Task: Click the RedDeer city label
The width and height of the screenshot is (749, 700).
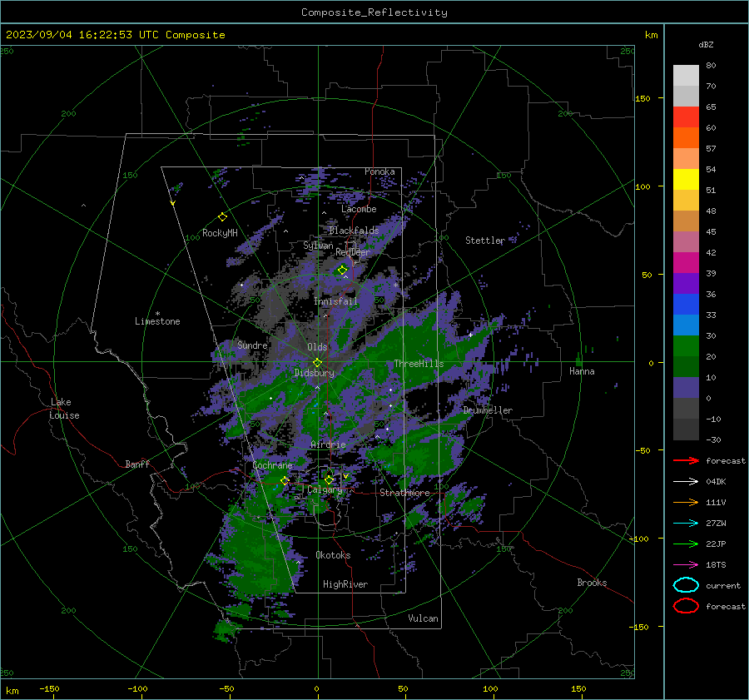Action: point(353,252)
